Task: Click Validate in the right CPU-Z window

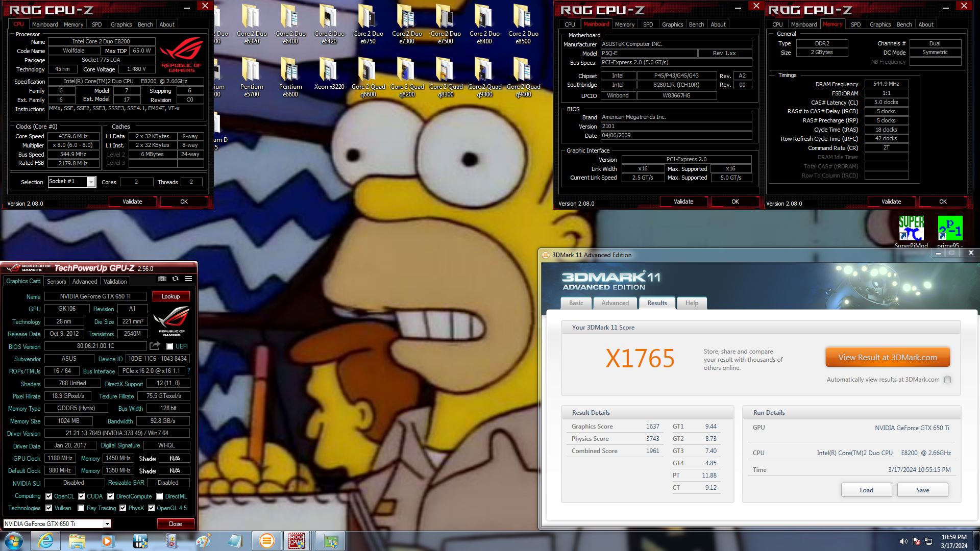Action: click(x=892, y=202)
